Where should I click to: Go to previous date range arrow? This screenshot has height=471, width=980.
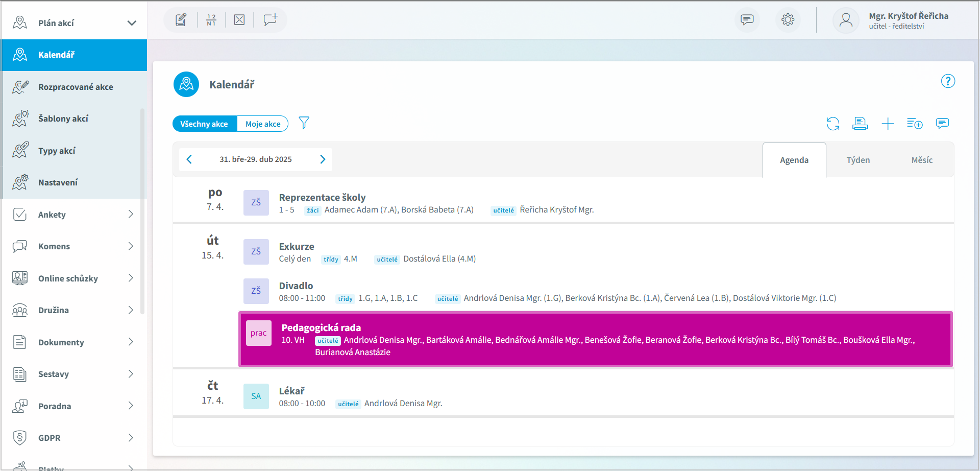tap(189, 159)
